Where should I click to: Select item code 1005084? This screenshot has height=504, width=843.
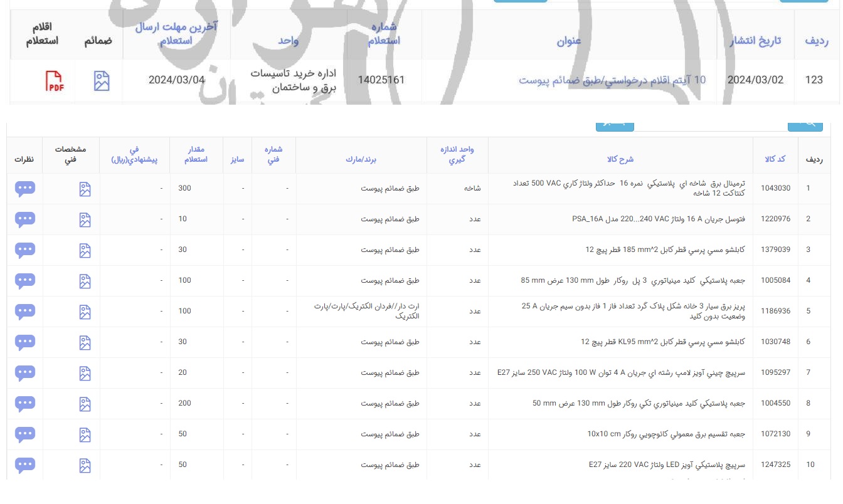pyautogui.click(x=776, y=280)
